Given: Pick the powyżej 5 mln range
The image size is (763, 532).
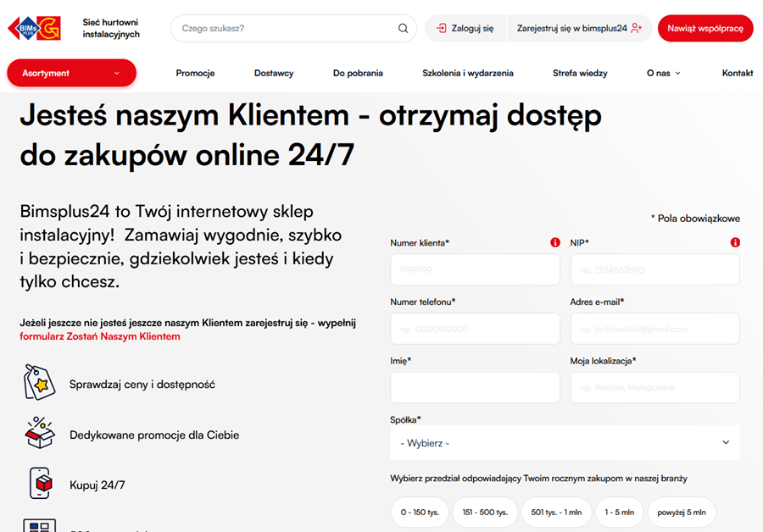Looking at the screenshot, I should [x=682, y=512].
